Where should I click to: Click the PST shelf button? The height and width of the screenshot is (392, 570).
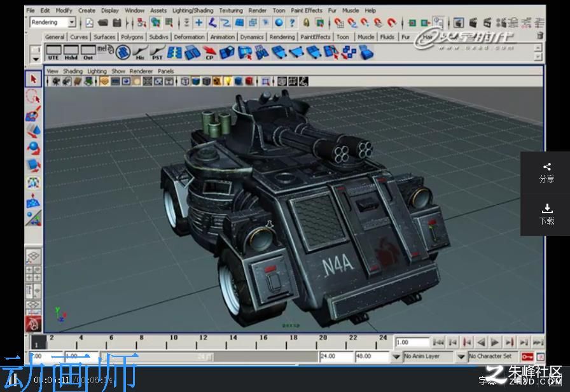coord(157,52)
